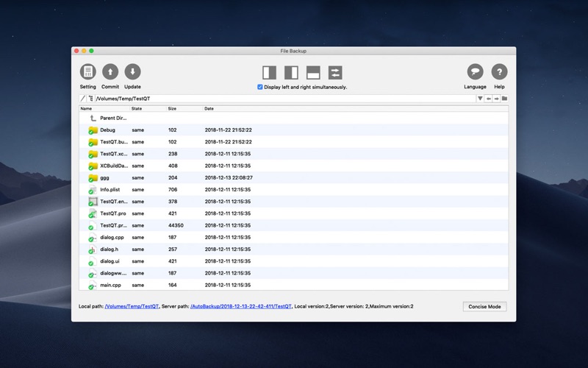Select the TestQT.xc... folder row

point(293,154)
